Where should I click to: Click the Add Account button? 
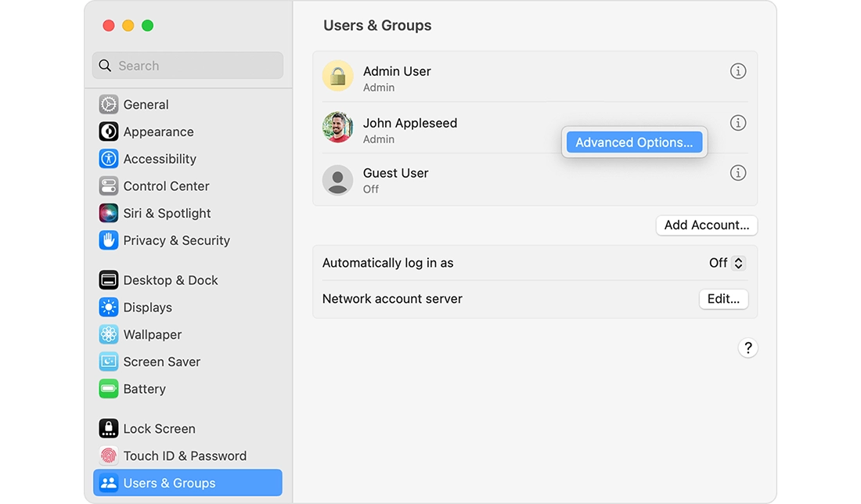(x=706, y=225)
